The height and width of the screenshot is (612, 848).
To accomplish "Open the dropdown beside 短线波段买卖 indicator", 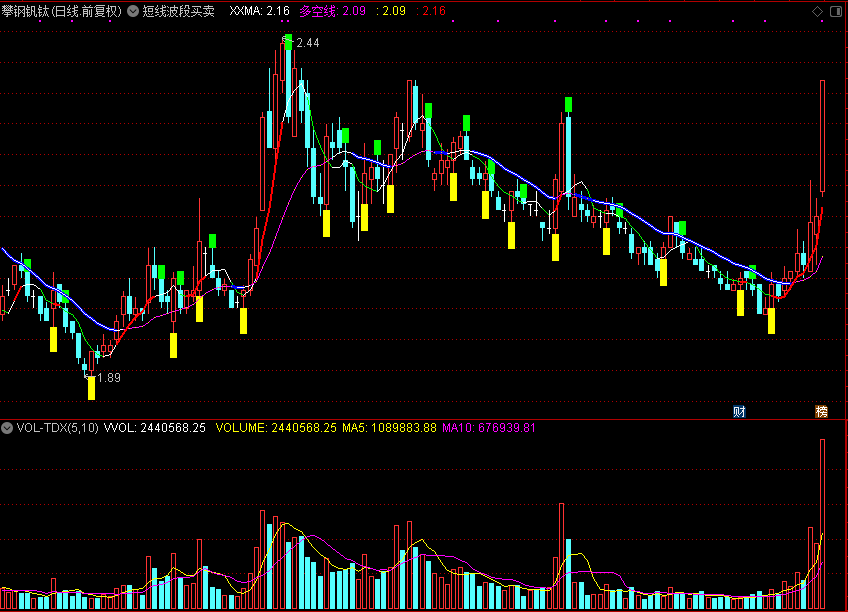I will click(x=133, y=11).
